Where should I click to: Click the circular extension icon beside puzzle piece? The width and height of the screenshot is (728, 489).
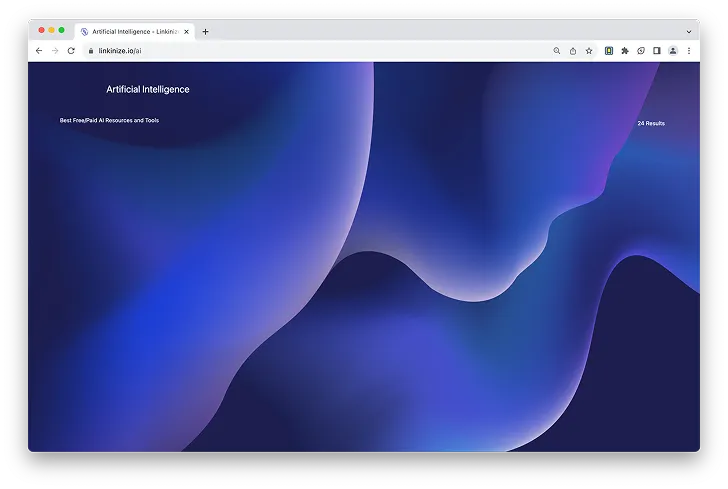[641, 51]
